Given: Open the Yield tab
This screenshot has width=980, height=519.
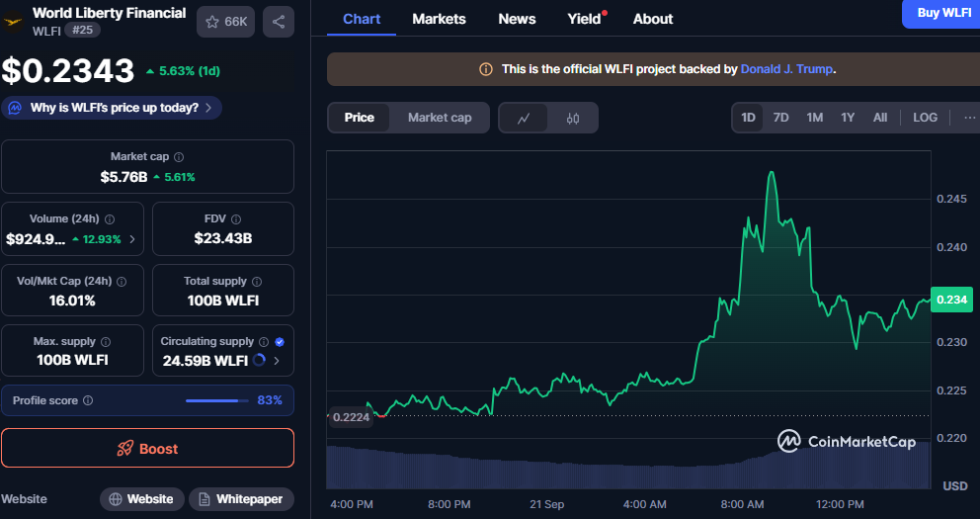Looking at the screenshot, I should (585, 19).
